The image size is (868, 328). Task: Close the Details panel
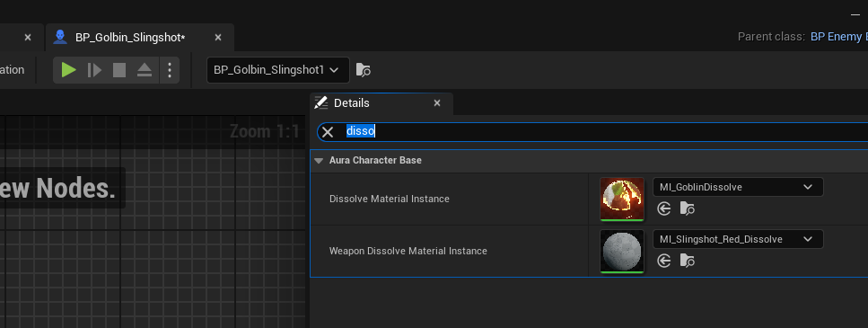tap(437, 103)
